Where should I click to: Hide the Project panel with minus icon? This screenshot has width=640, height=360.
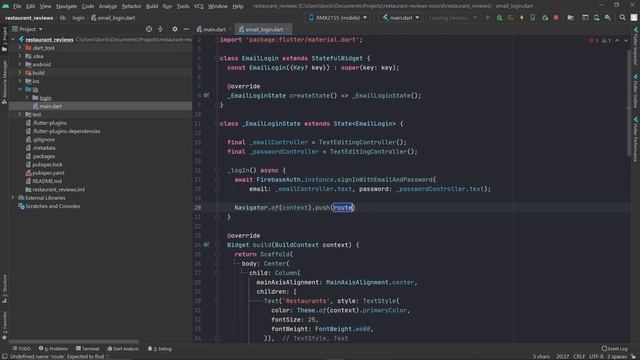(186, 29)
